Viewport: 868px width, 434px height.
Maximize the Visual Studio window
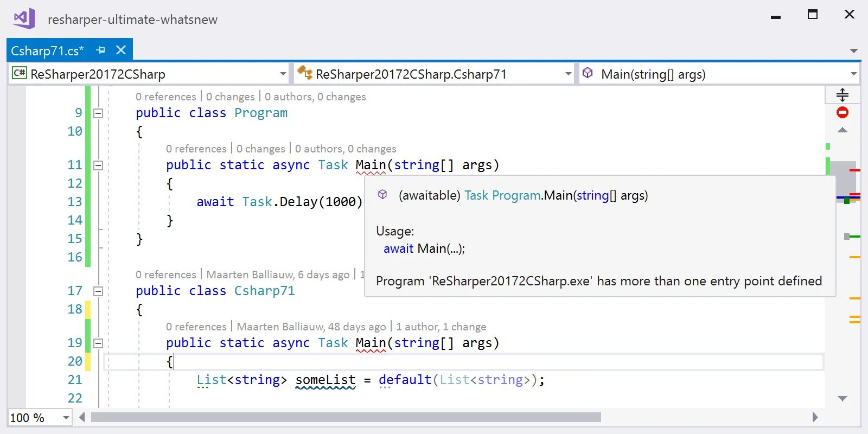pyautogui.click(x=813, y=15)
